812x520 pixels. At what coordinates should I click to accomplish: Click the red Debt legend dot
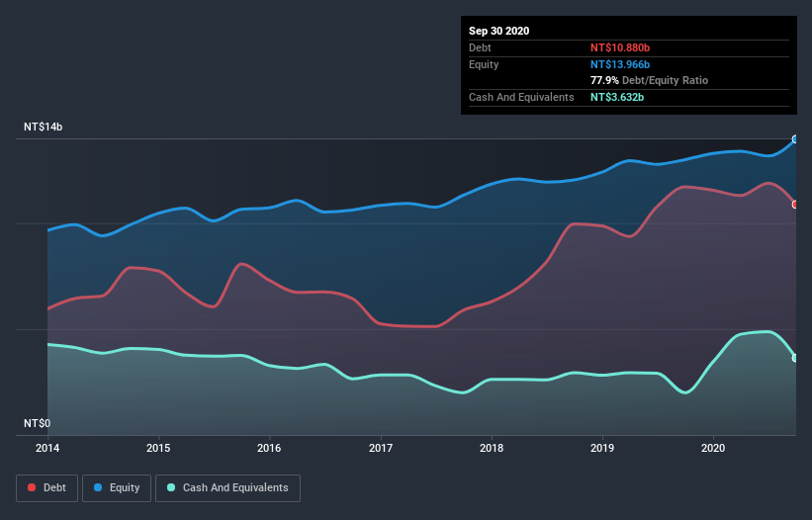34,487
